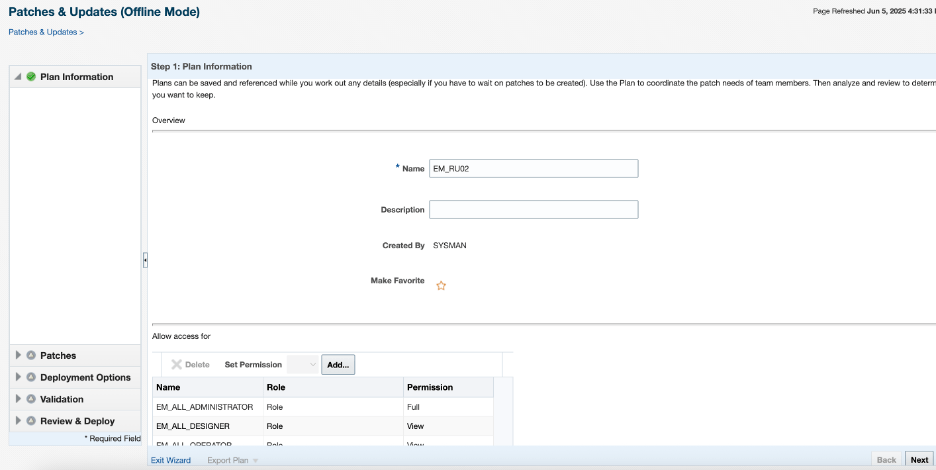
Task: Click the Exit Wizard link
Action: pos(170,460)
